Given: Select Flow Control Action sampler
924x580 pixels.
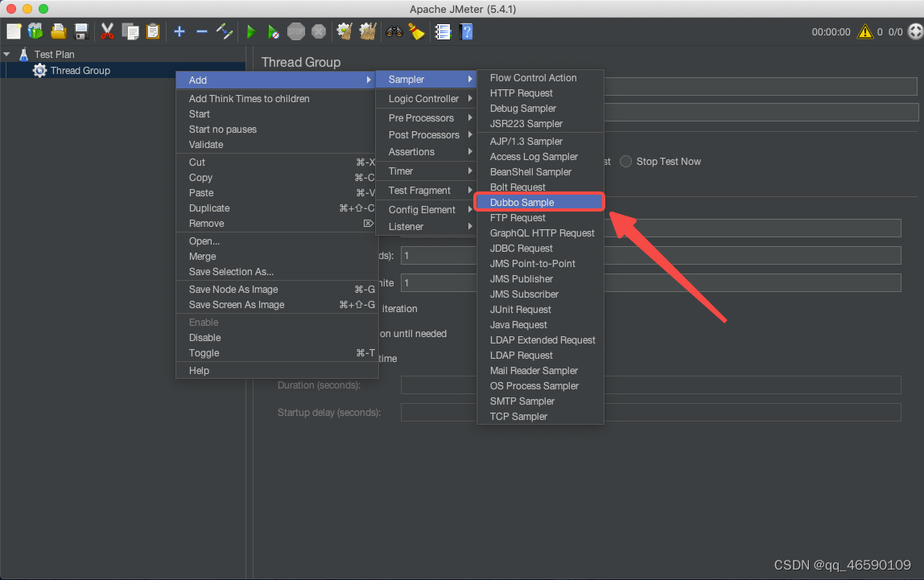Looking at the screenshot, I should click(x=540, y=78).
